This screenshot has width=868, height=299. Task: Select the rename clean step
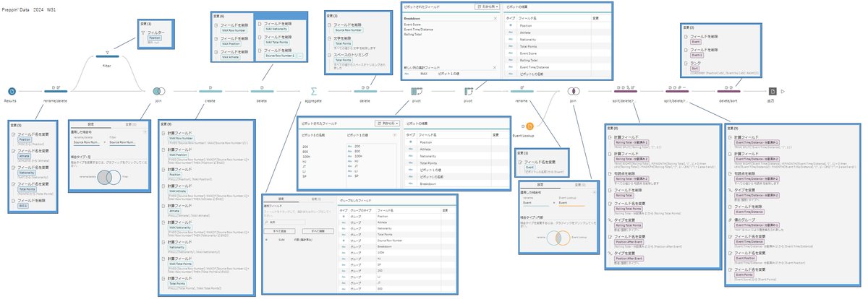tap(521, 91)
